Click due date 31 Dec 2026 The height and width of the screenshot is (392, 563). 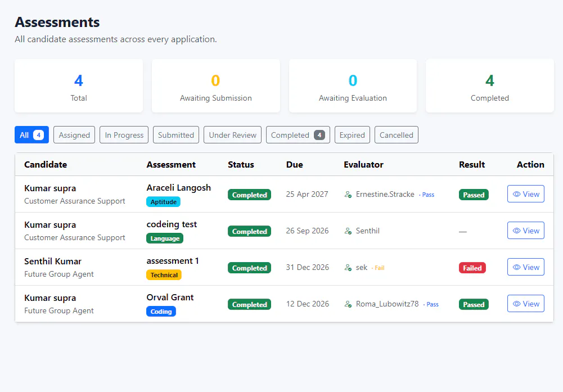pos(307,268)
